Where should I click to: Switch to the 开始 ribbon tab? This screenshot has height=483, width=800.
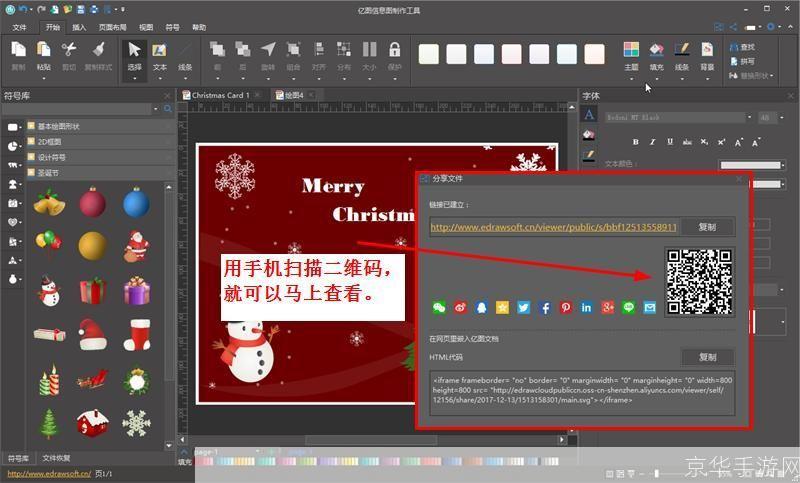pyautogui.click(x=53, y=27)
